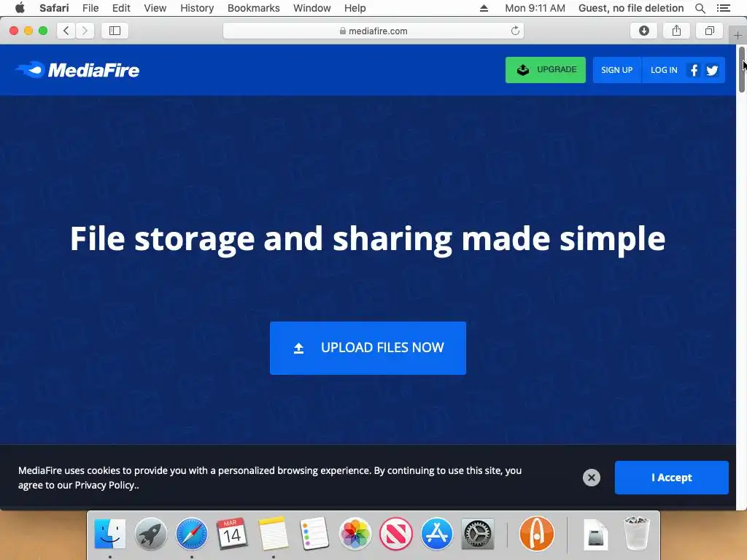Accept cookies with I Accept button

click(671, 477)
